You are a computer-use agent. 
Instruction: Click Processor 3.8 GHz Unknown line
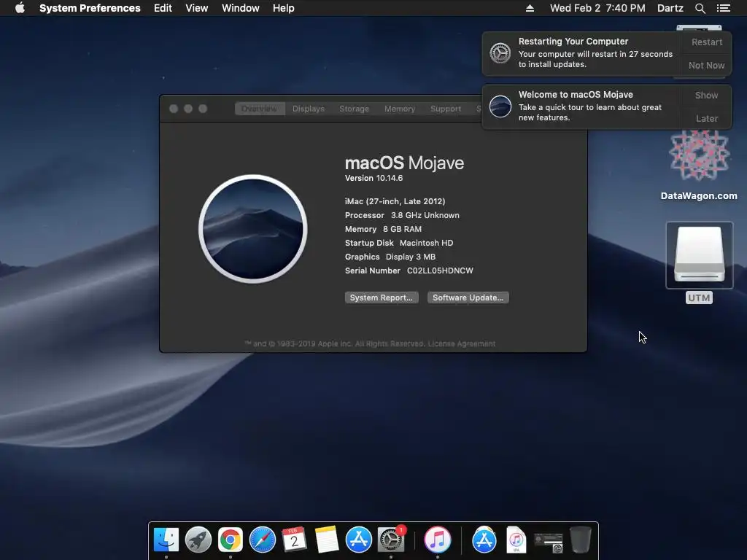[x=402, y=215]
